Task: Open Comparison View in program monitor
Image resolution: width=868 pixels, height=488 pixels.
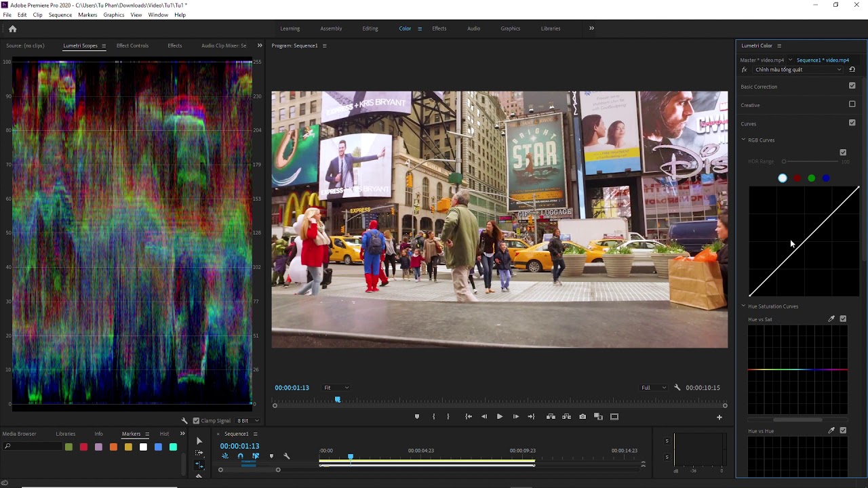Action: coord(598,417)
